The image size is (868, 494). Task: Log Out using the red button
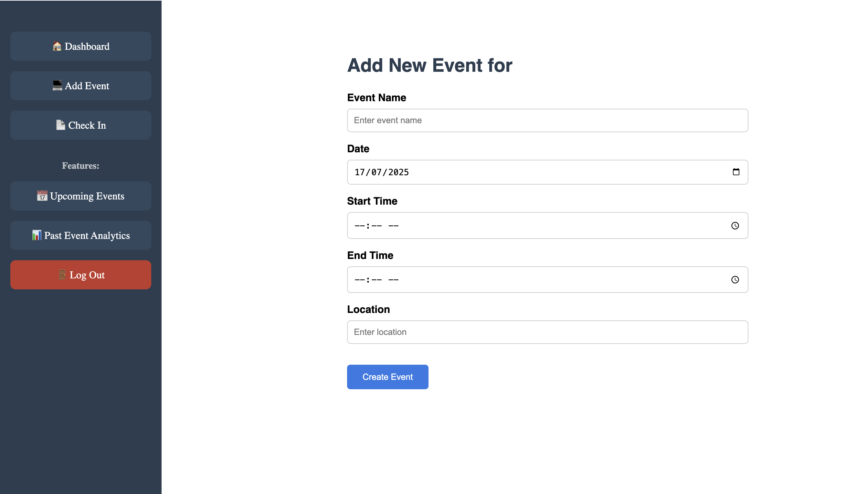(81, 274)
